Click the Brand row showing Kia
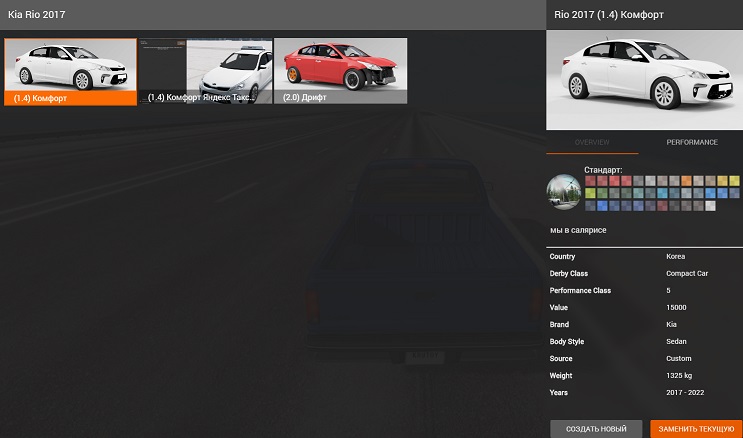 (644, 324)
